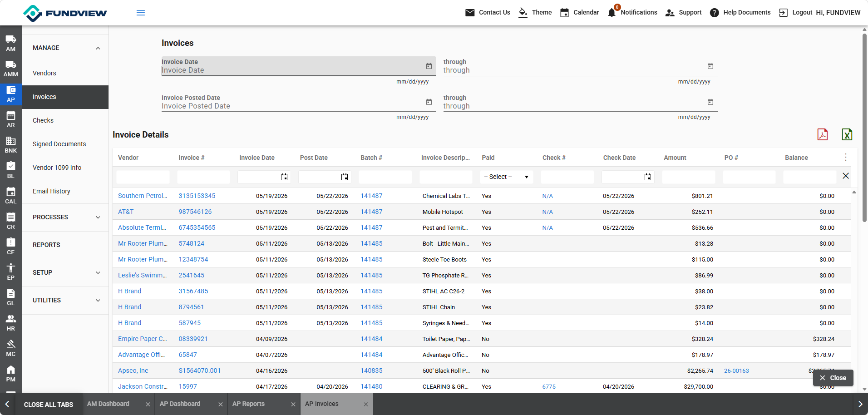Open the AR module icon
This screenshot has height=415, width=868.
(10, 119)
